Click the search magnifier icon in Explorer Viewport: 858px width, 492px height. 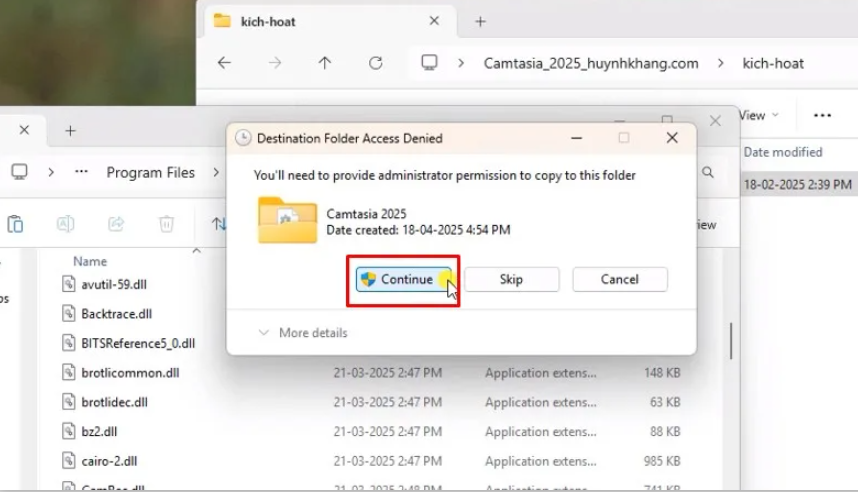coord(708,172)
